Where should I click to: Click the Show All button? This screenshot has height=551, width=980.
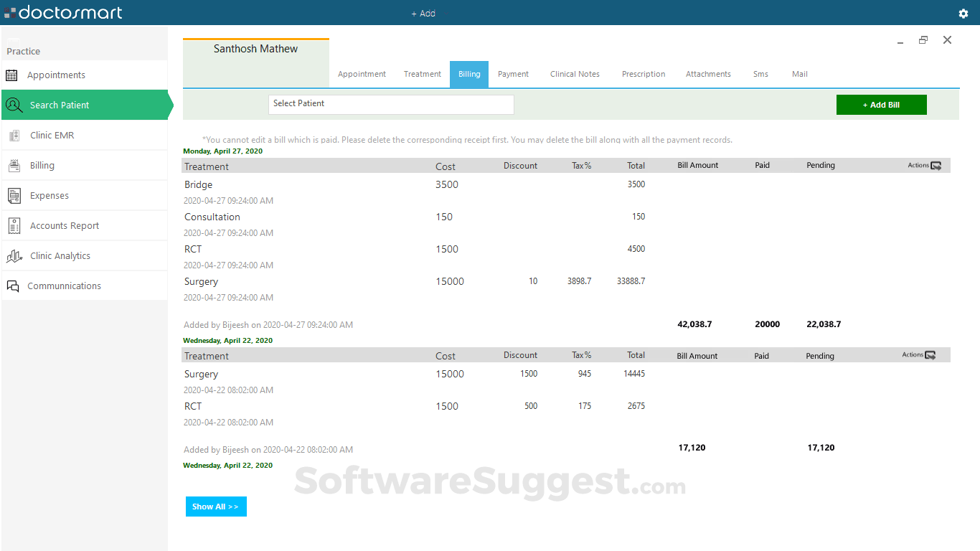click(x=216, y=507)
